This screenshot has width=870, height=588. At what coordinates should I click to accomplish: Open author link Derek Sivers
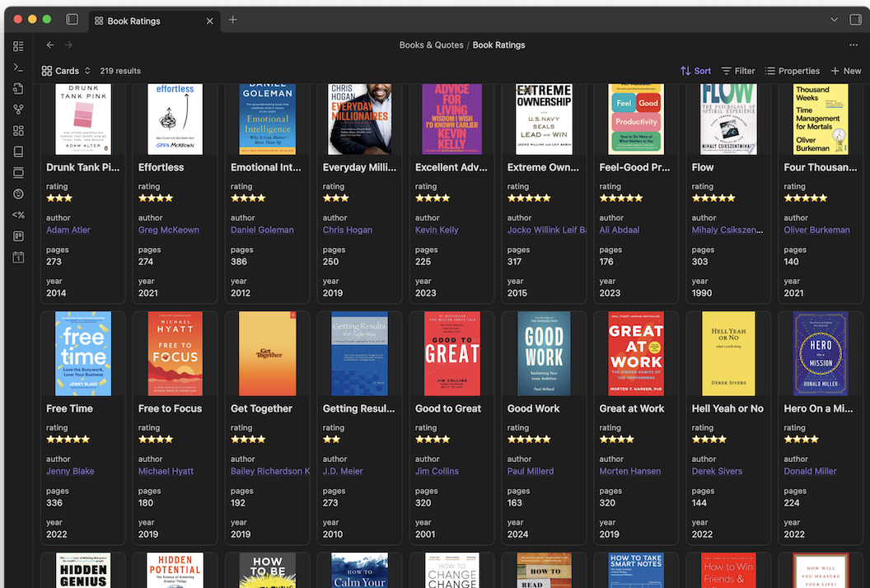717,471
